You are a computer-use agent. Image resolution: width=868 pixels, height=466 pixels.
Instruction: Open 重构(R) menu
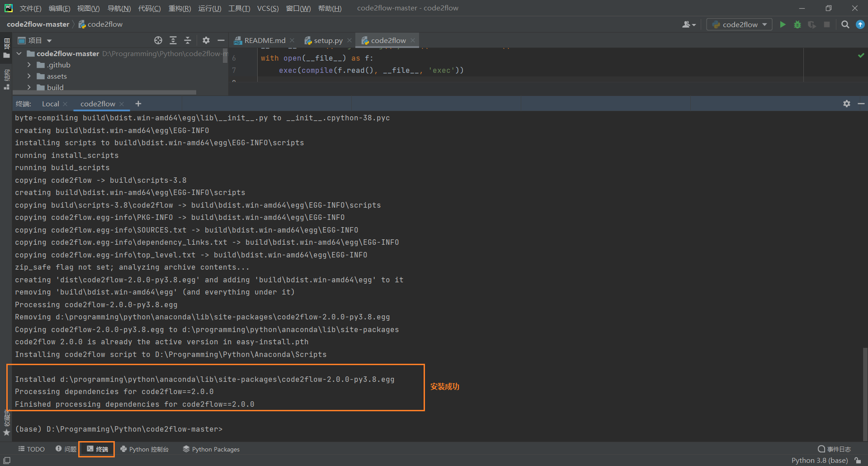(179, 9)
